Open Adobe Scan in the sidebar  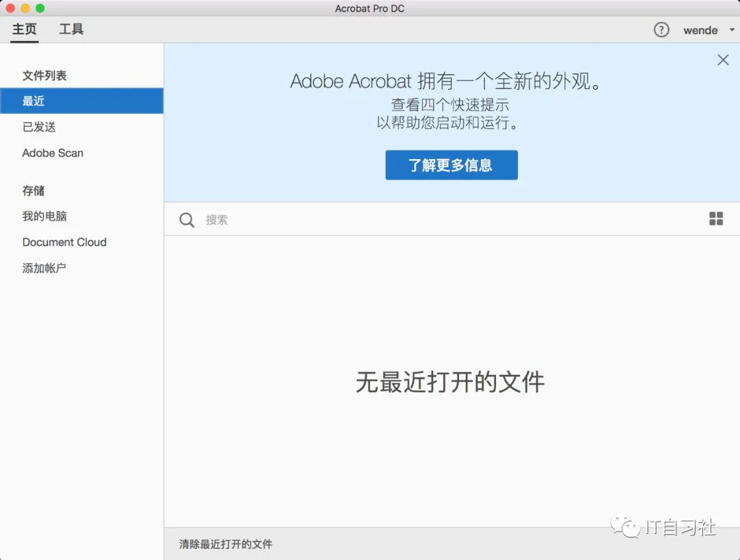click(x=53, y=153)
